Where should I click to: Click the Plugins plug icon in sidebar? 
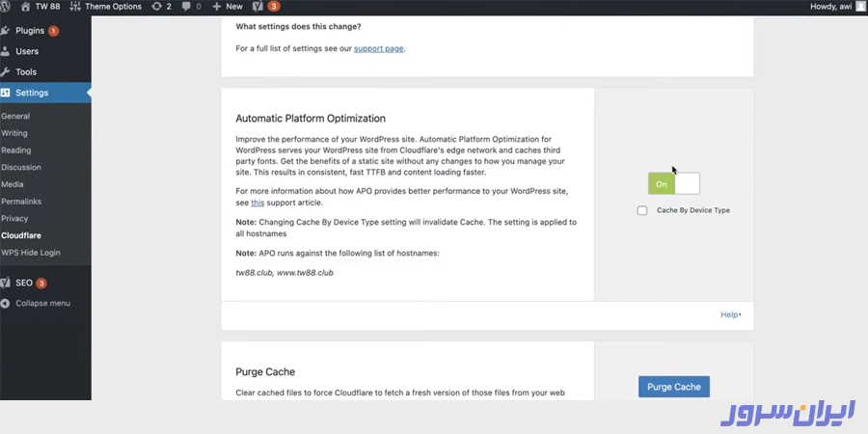pyautogui.click(x=5, y=31)
